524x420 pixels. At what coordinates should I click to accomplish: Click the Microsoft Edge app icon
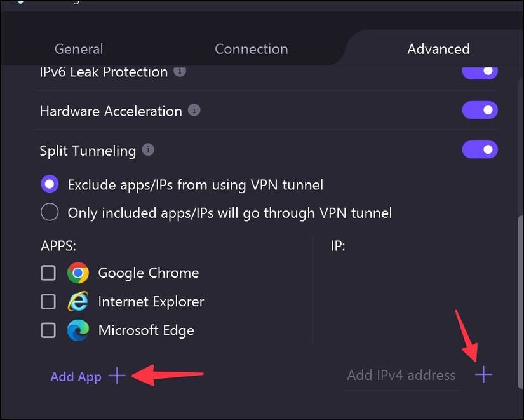pos(78,330)
